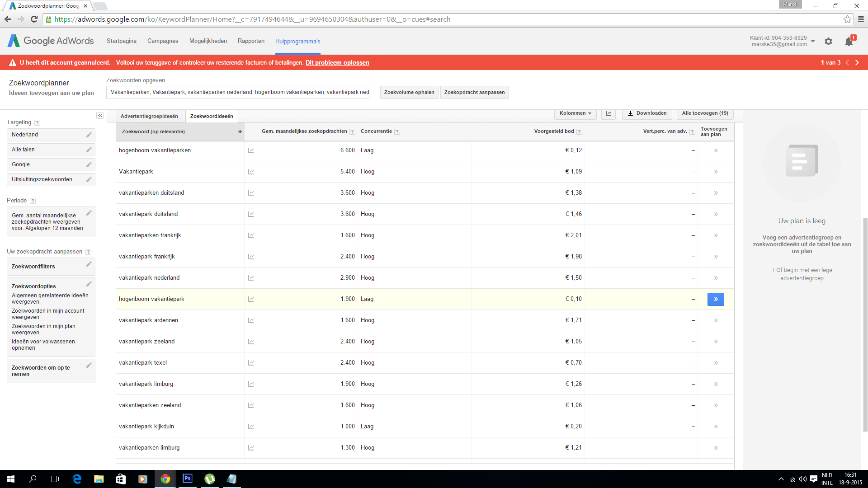Click Zoekvolume ophalen button
Screen dimensions: 868x488
pos(409,92)
